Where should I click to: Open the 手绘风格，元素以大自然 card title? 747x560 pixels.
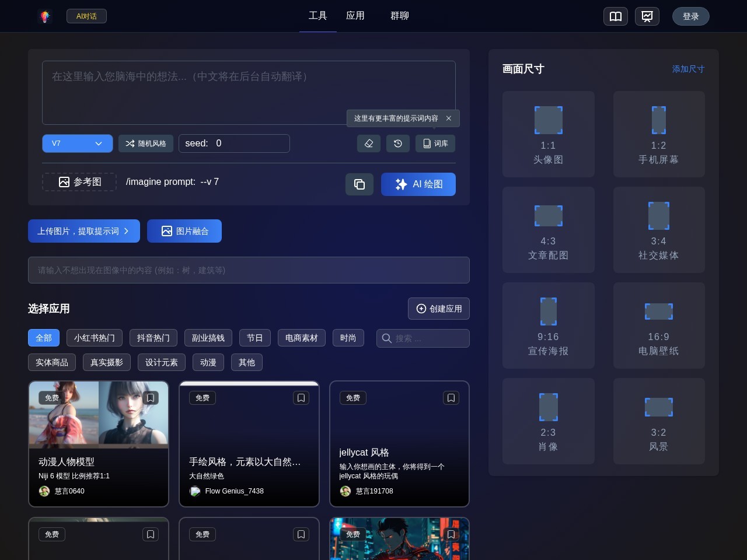click(245, 461)
